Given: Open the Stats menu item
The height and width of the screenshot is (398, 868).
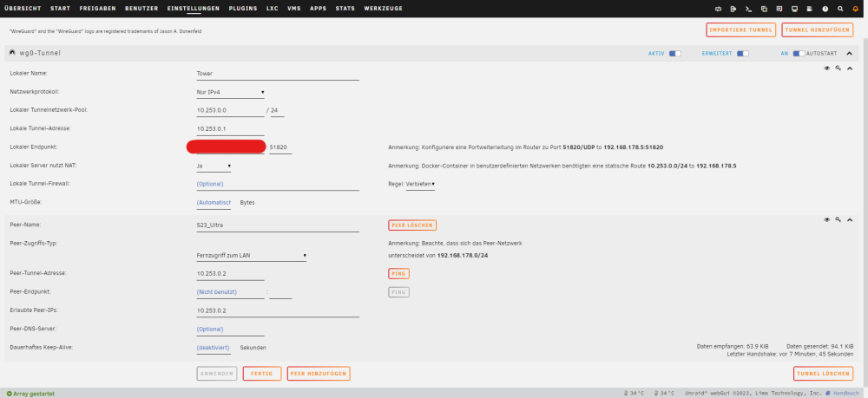Looking at the screenshot, I should tap(345, 9).
